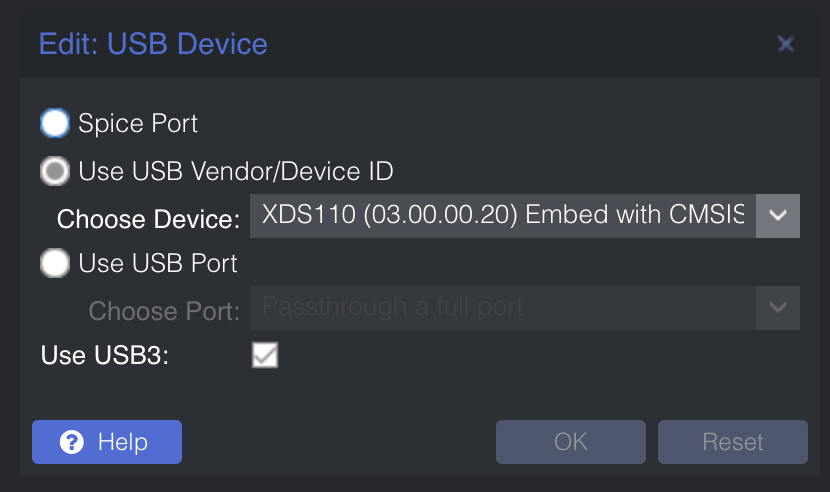Click the XDS110 device combo box field
Image resolution: width=830 pixels, height=492 pixels.
[503, 216]
